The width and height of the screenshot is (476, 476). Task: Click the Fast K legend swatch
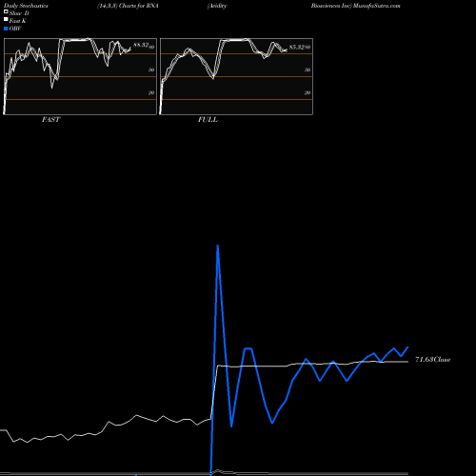6,20
